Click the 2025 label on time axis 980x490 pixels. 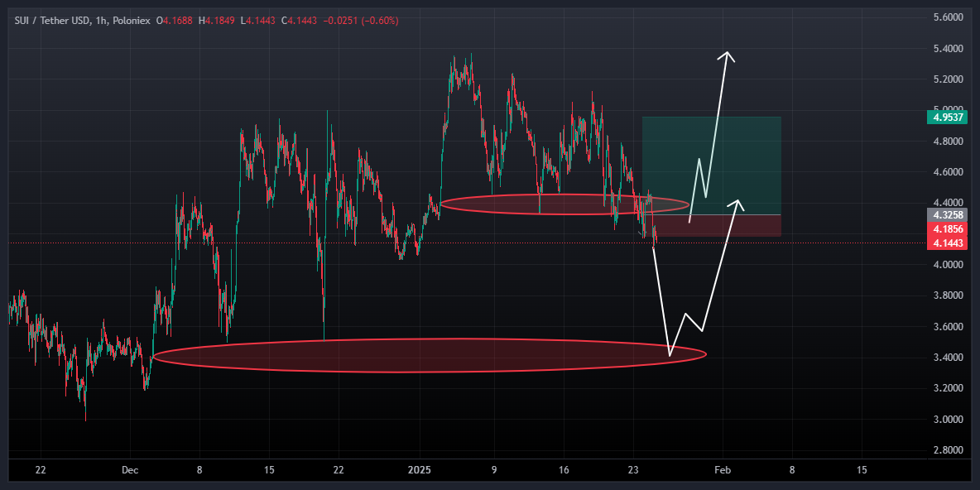pos(420,470)
